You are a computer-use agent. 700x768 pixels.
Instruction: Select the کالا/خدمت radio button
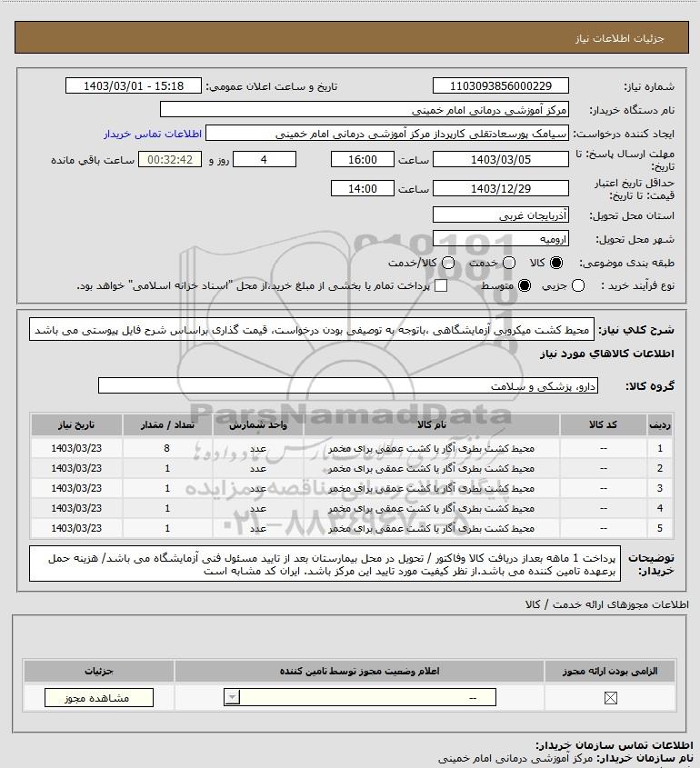[x=447, y=263]
